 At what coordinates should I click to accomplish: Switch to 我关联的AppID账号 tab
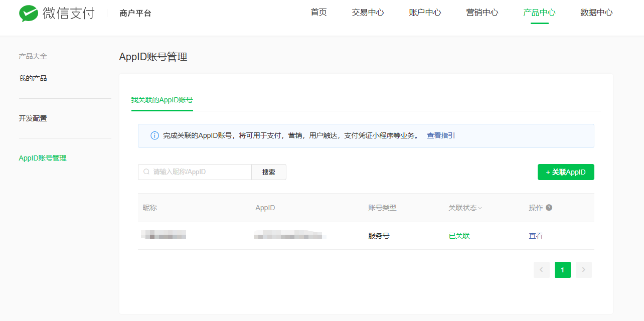(162, 100)
